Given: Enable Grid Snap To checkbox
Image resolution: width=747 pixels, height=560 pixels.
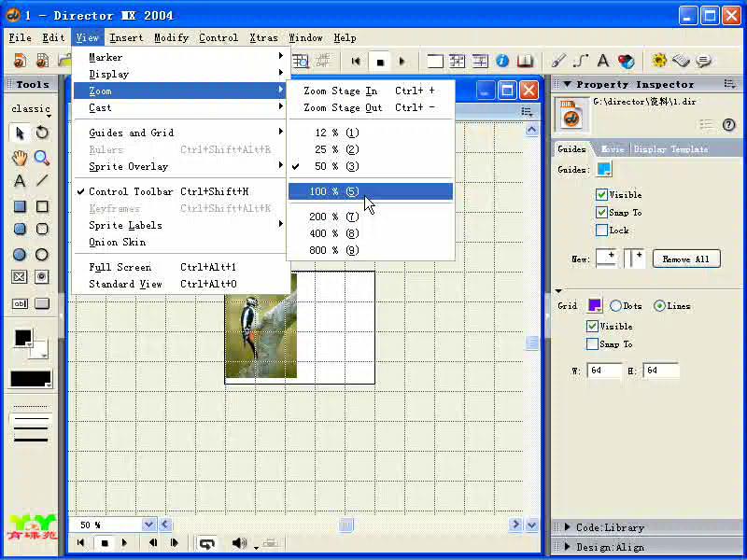Looking at the screenshot, I should point(592,343).
